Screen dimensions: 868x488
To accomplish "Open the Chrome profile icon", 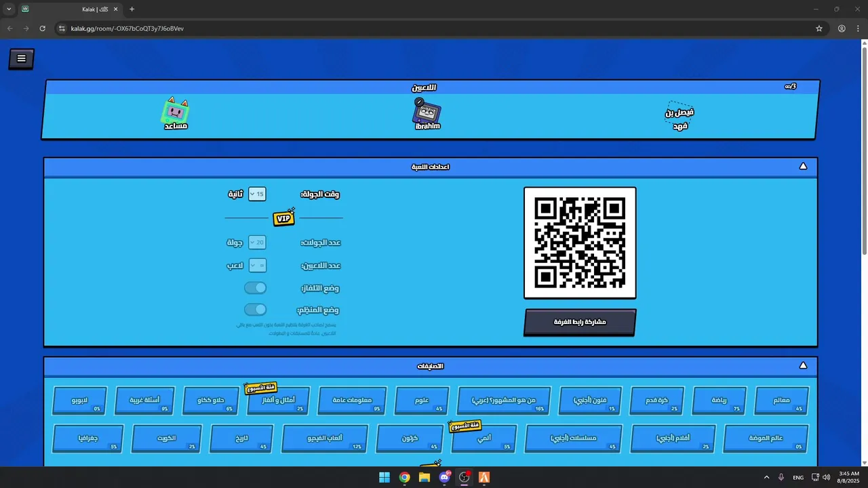I will (842, 28).
